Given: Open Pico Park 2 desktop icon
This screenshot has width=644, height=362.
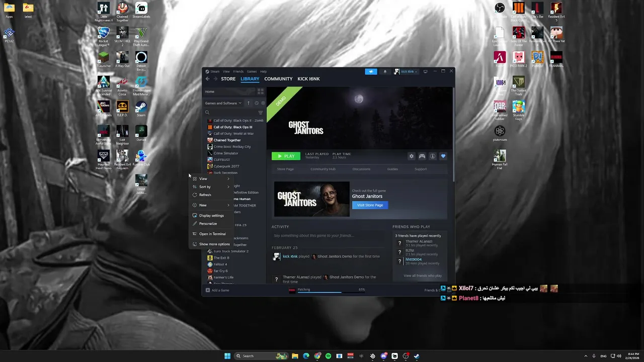Looking at the screenshot, I should [519, 60].
